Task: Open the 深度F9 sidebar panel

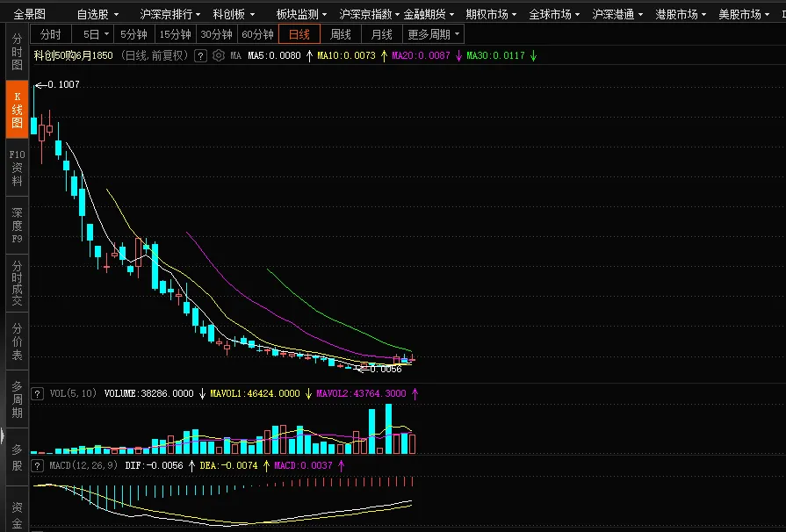Action: pos(17,226)
